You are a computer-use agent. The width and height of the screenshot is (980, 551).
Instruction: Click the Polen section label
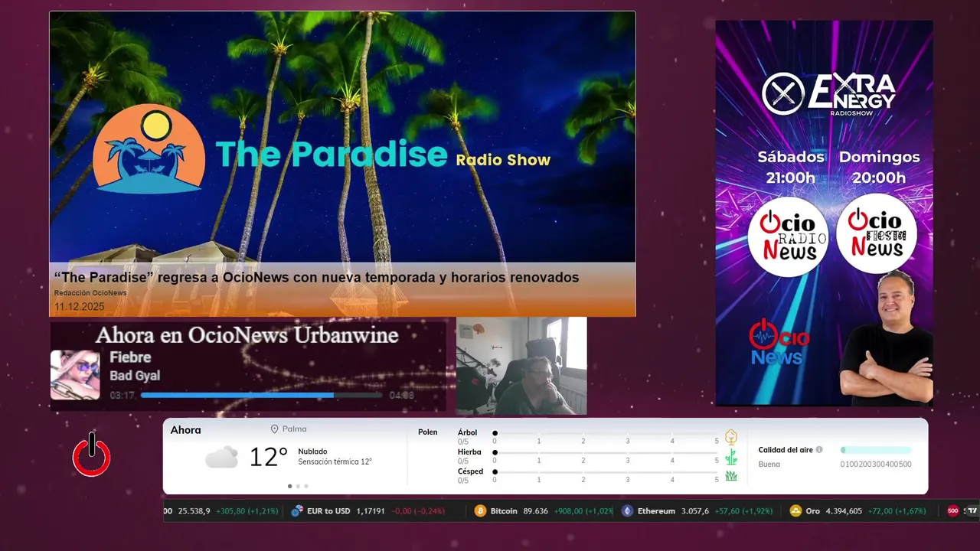427,432
